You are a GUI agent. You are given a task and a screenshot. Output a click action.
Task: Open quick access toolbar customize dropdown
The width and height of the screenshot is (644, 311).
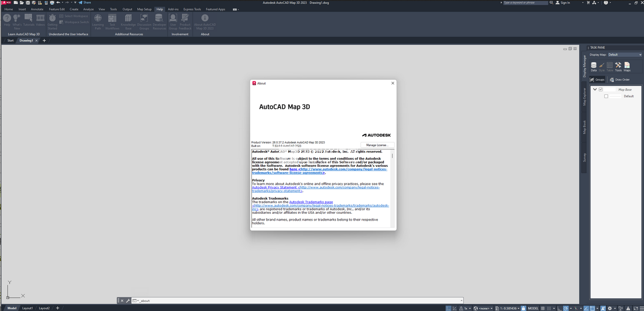tap(75, 2)
